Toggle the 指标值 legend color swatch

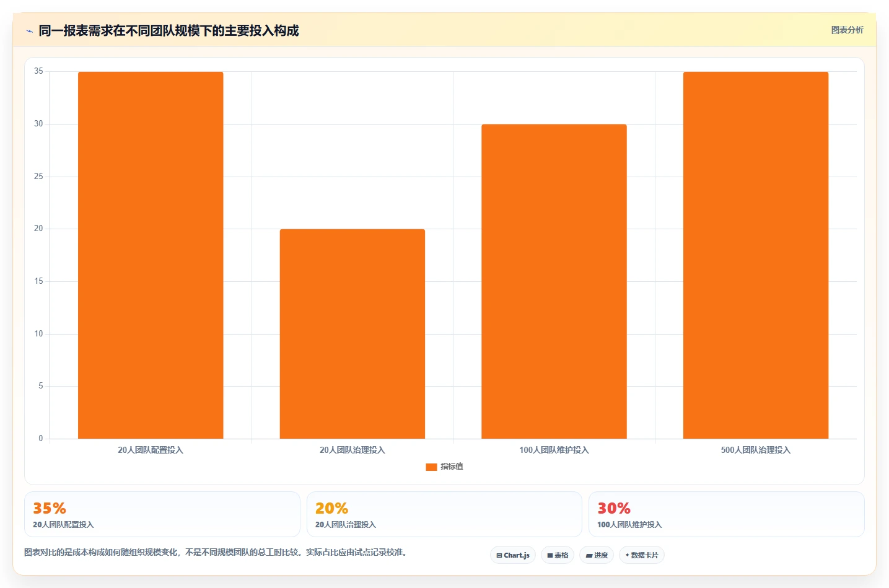(x=431, y=467)
